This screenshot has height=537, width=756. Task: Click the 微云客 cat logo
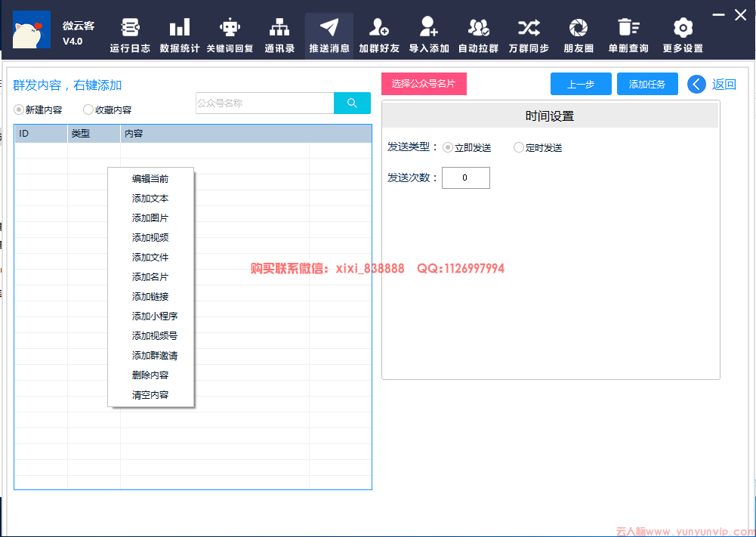pyautogui.click(x=31, y=29)
